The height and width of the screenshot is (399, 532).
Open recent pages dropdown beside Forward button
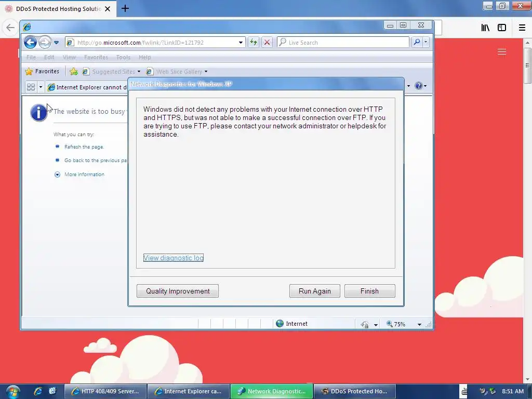56,43
